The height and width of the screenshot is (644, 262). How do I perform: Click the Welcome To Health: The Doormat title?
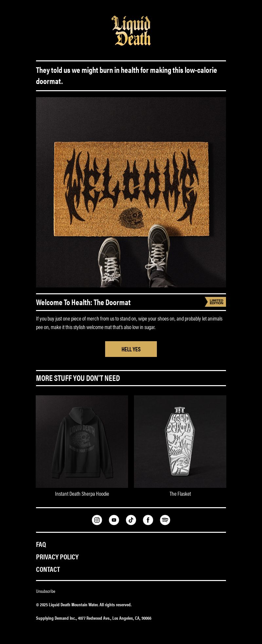coord(83,302)
